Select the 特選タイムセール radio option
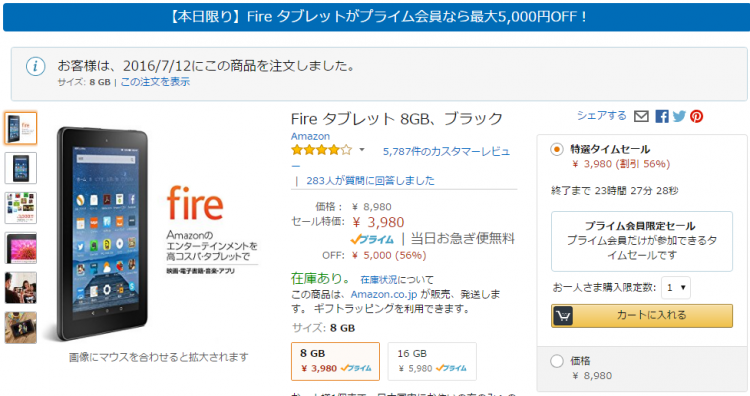Viewport: 750px width, 396px height. [x=556, y=149]
